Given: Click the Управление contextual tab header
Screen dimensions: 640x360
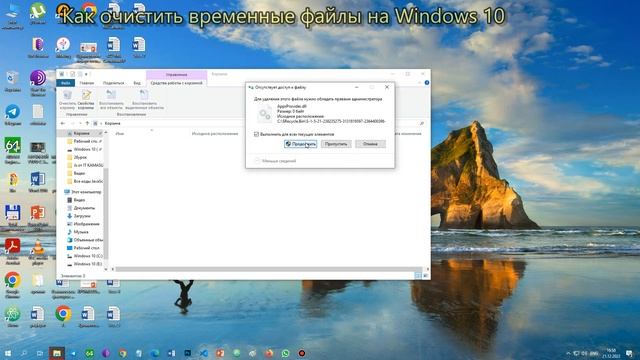Looking at the screenshot, I should click(176, 75).
